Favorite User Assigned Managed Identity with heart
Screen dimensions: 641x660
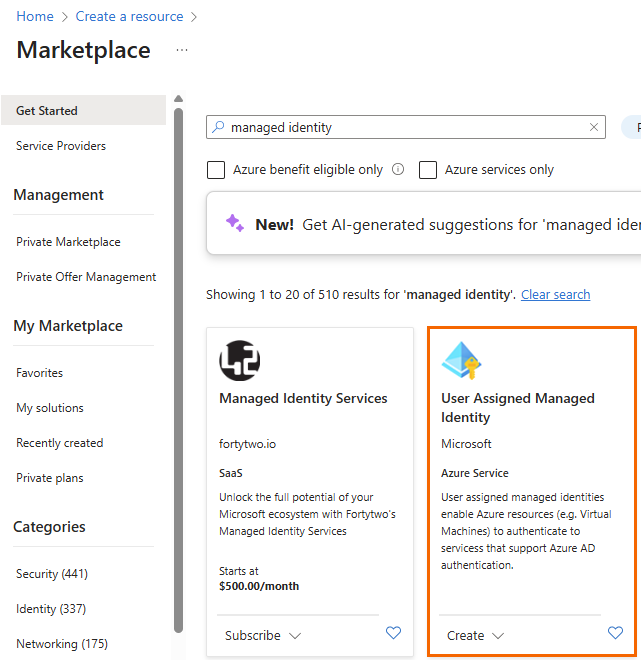pyautogui.click(x=615, y=633)
